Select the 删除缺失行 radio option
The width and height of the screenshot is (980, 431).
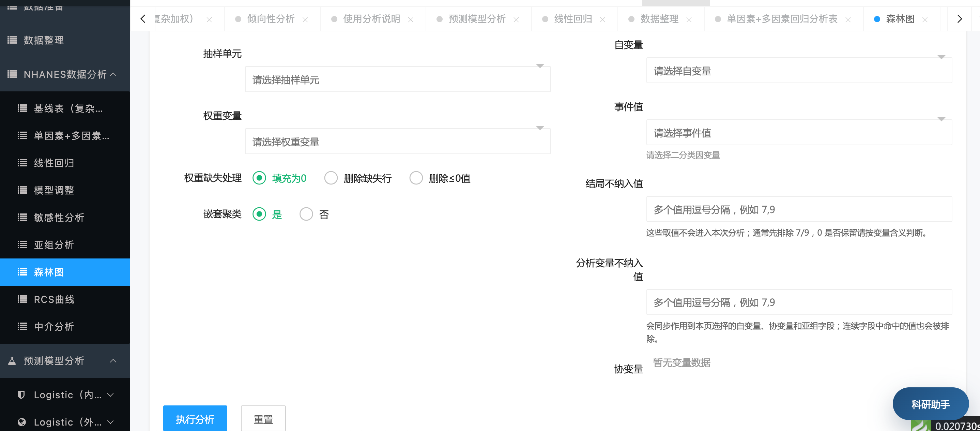coord(331,178)
